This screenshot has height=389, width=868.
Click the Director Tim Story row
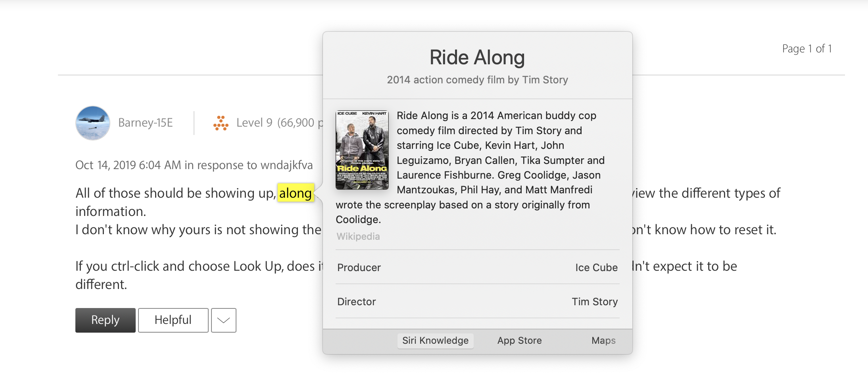(477, 302)
